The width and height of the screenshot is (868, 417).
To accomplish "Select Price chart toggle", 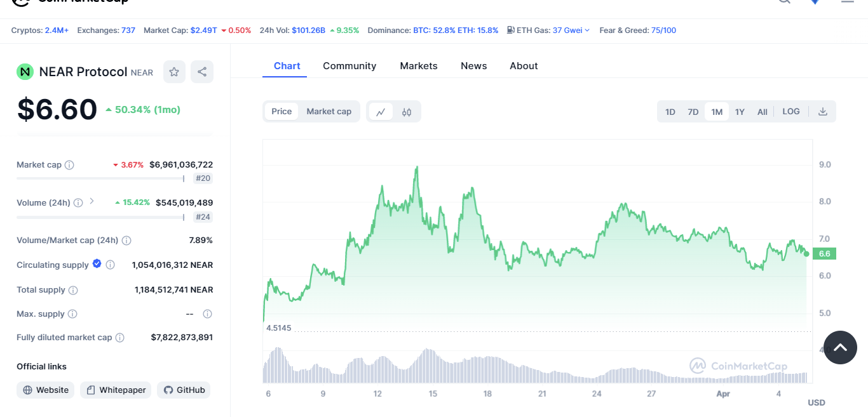I will point(281,112).
